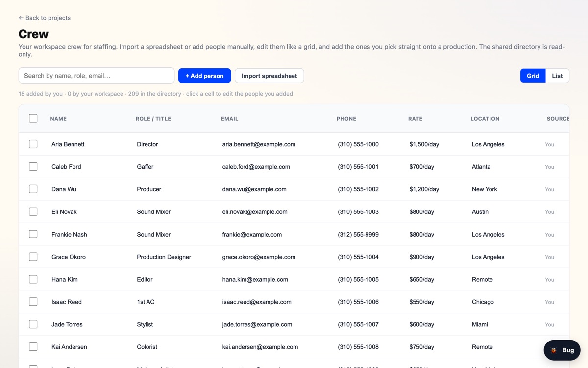
Task: Go back to projects
Action: pos(45,18)
